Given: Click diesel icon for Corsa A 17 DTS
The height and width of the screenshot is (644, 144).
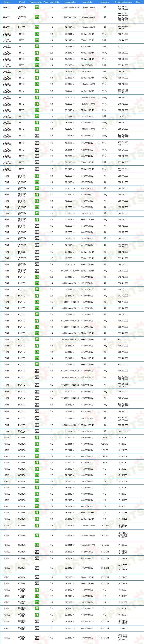Looking at the screenshot, I should 37,584.
